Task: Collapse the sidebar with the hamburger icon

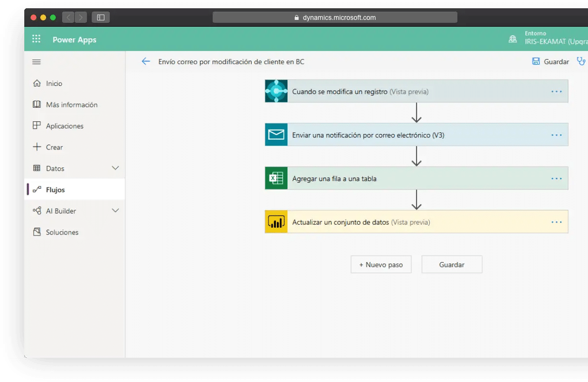Action: 36,62
